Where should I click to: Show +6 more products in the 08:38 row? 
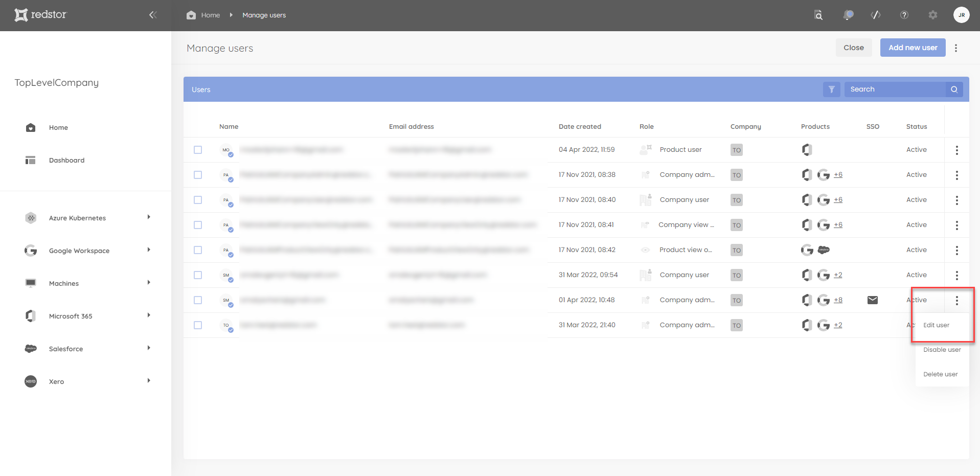tap(838, 175)
